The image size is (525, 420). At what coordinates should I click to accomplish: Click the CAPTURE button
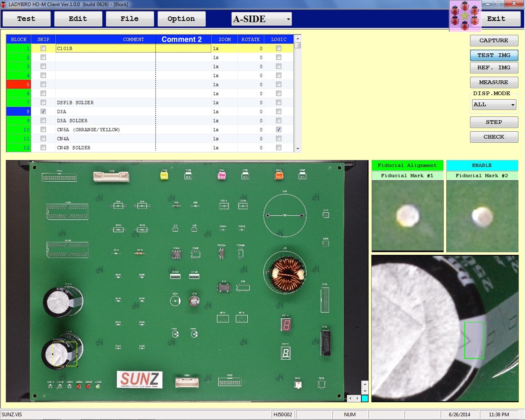pos(494,41)
